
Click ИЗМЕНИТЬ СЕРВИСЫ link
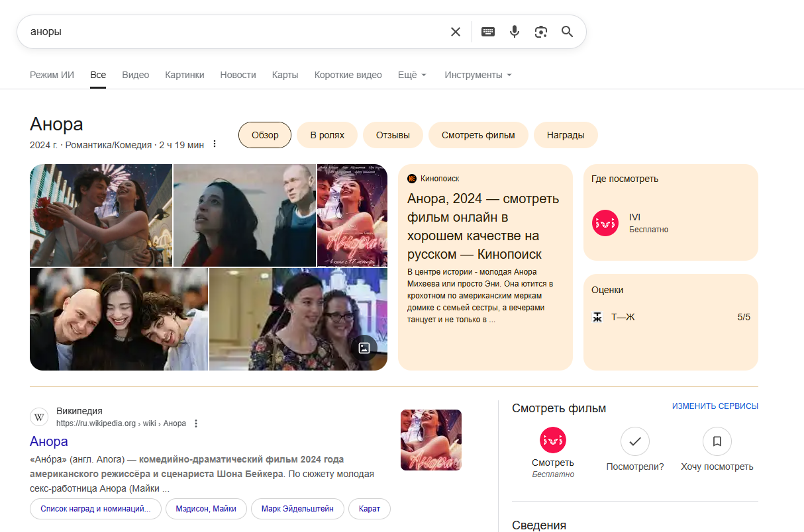715,406
